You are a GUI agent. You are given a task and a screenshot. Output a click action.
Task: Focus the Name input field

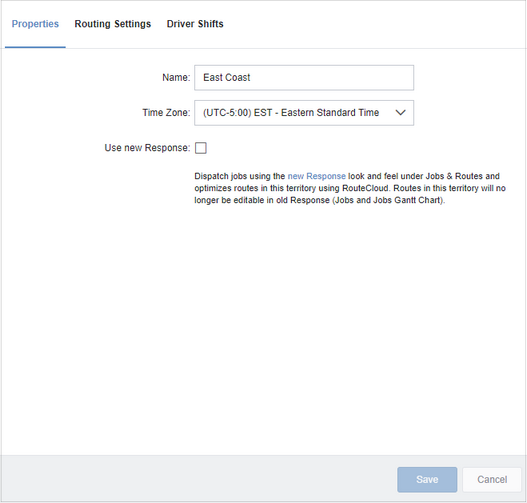click(x=304, y=78)
